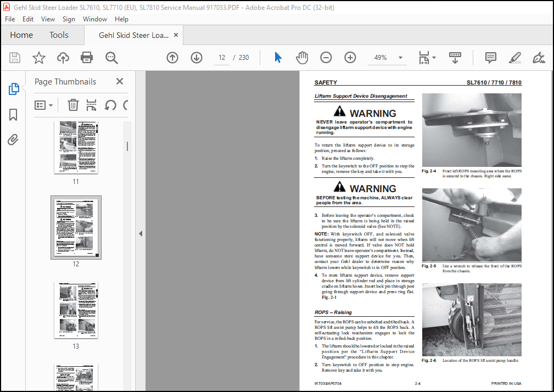
Task: Open the Window menu
Action: [94, 19]
